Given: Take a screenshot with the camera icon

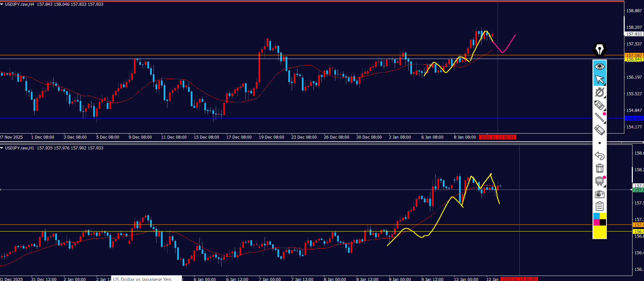Looking at the screenshot, I should coord(599,194).
